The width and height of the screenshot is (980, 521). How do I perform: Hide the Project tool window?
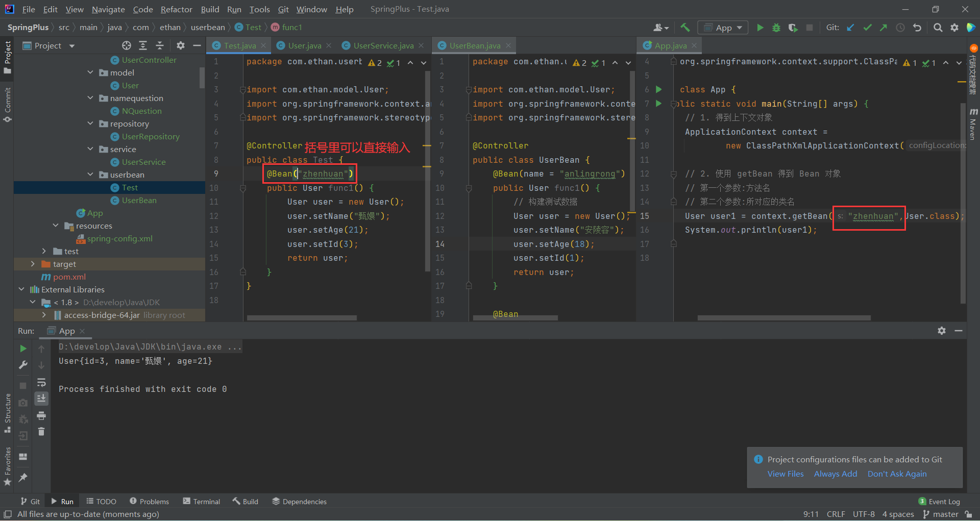coord(197,45)
